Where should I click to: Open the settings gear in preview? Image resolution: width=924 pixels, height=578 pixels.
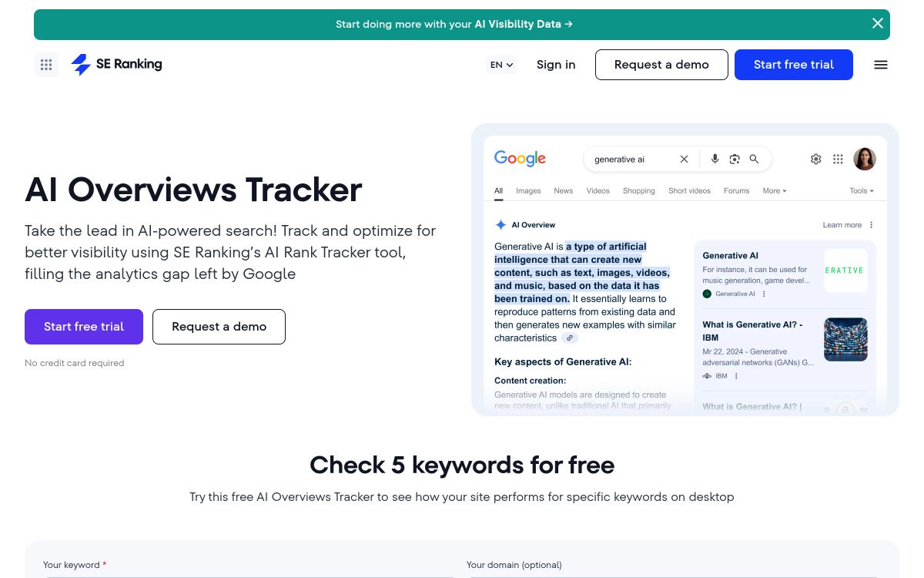click(816, 159)
